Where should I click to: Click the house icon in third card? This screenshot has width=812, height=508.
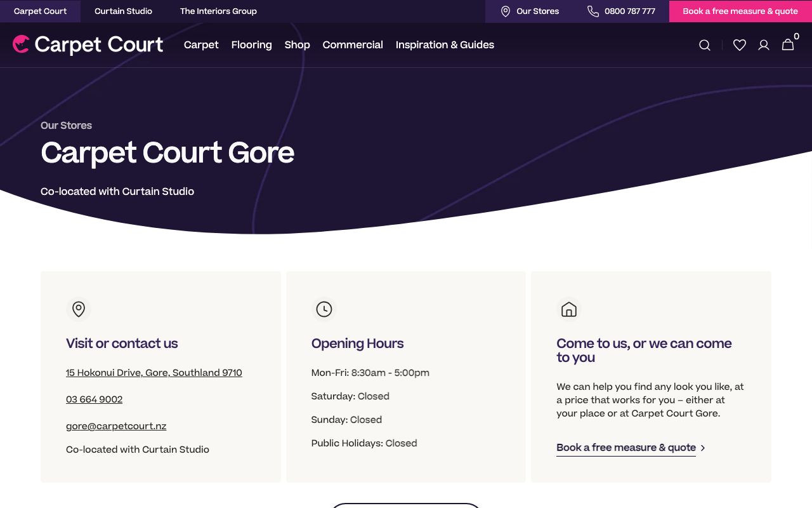[569, 309]
